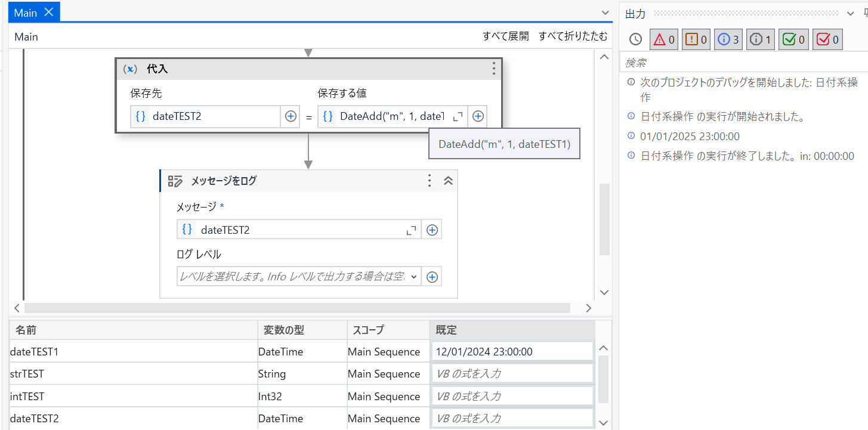Edit the メッセージ dateTEST2 field
Image resolution: width=868 pixels, height=430 pixels.
(299, 230)
